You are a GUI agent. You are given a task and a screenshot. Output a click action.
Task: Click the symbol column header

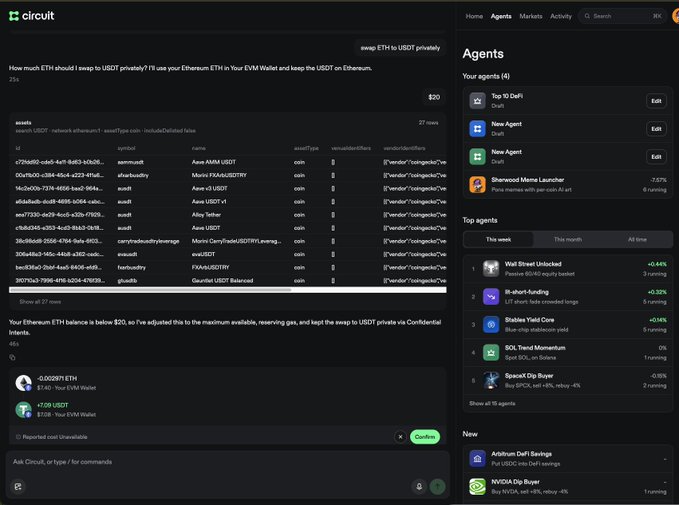click(x=126, y=148)
